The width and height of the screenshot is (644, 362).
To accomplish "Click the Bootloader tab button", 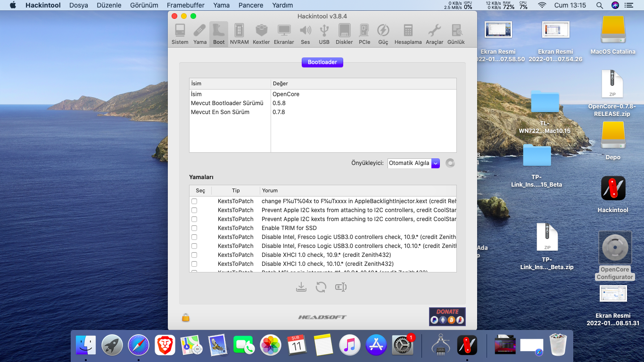I will (x=322, y=62).
